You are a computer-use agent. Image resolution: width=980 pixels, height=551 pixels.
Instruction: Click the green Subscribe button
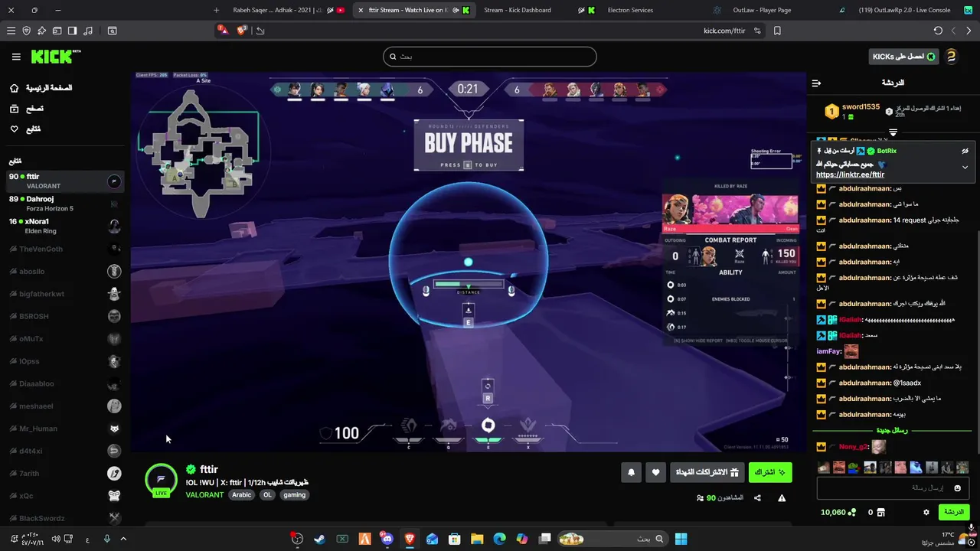(x=770, y=472)
